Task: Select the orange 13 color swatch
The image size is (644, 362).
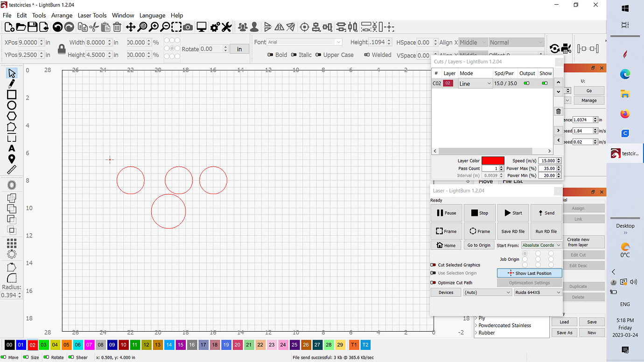Action: pos(157,345)
